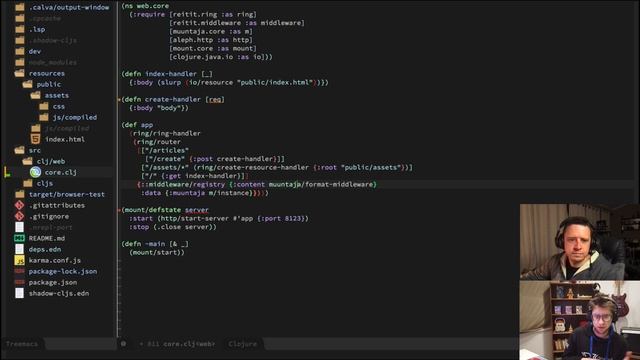Click the folder icon next to css
The height and width of the screenshot is (360, 640).
click(44, 107)
